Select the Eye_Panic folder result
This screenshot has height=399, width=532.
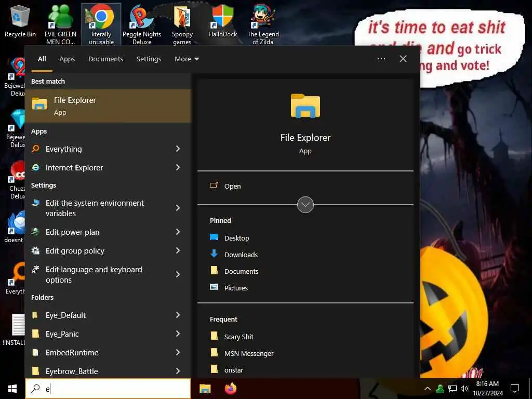[108, 334]
